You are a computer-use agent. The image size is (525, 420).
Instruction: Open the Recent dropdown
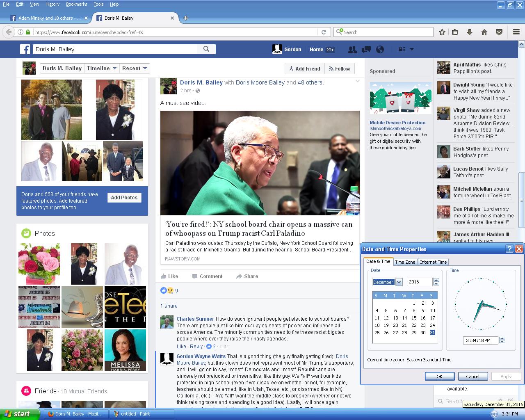(135, 68)
